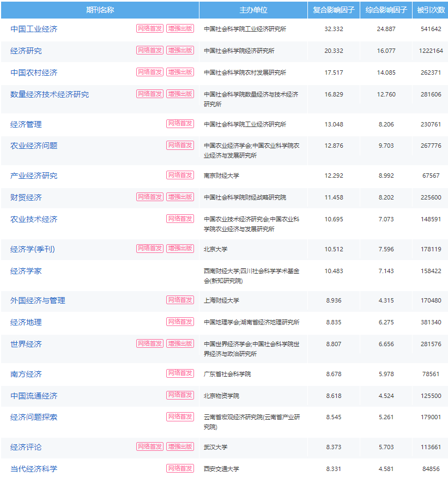Open the 经济地理 journal link
Viewport: 448px width, 477px height.
pos(26,323)
